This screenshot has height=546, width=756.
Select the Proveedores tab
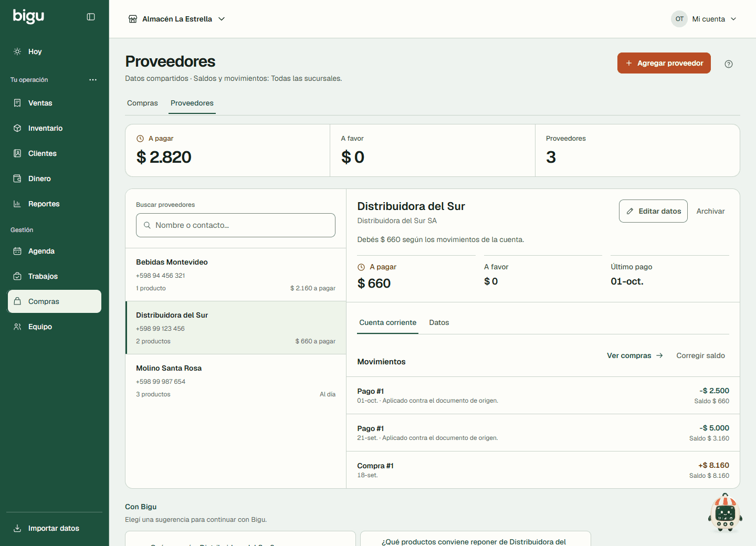pos(192,103)
